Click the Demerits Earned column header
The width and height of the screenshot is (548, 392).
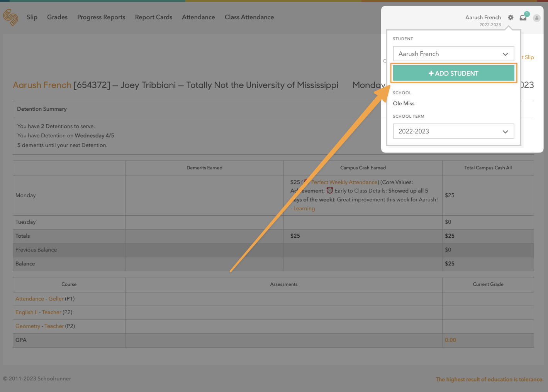click(x=204, y=168)
